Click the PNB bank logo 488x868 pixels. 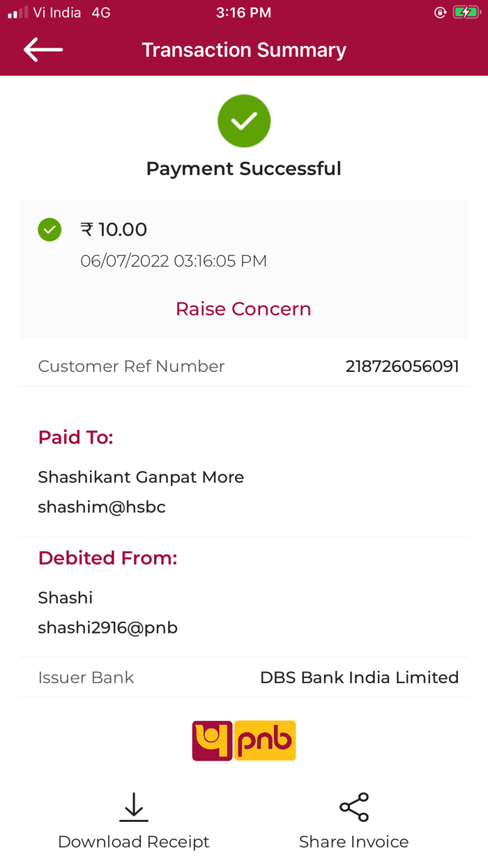tap(243, 740)
